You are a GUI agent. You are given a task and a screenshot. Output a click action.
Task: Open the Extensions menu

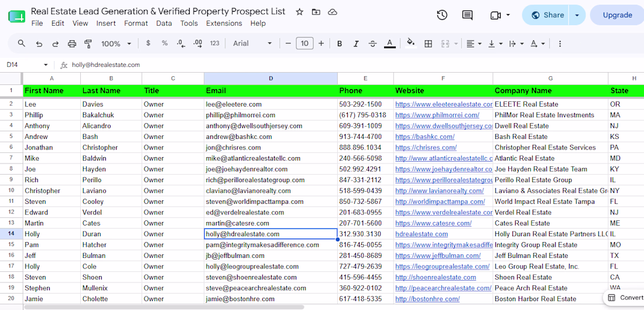[224, 23]
